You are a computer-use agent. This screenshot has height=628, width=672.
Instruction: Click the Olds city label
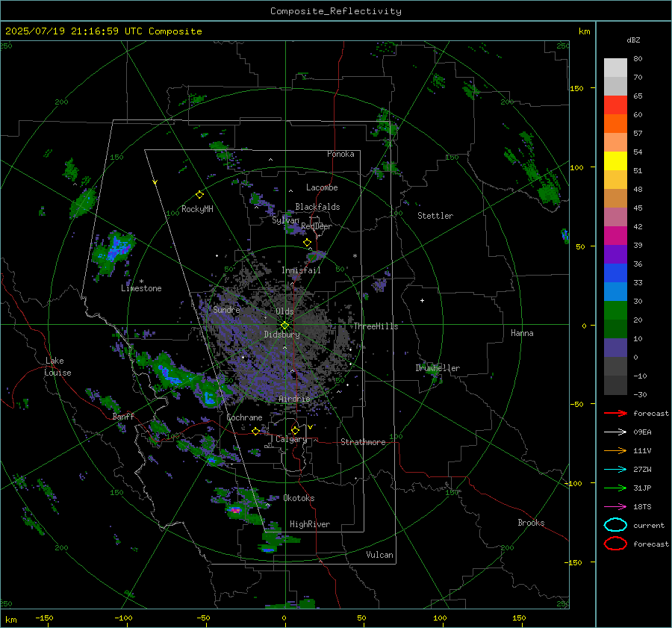tap(285, 311)
